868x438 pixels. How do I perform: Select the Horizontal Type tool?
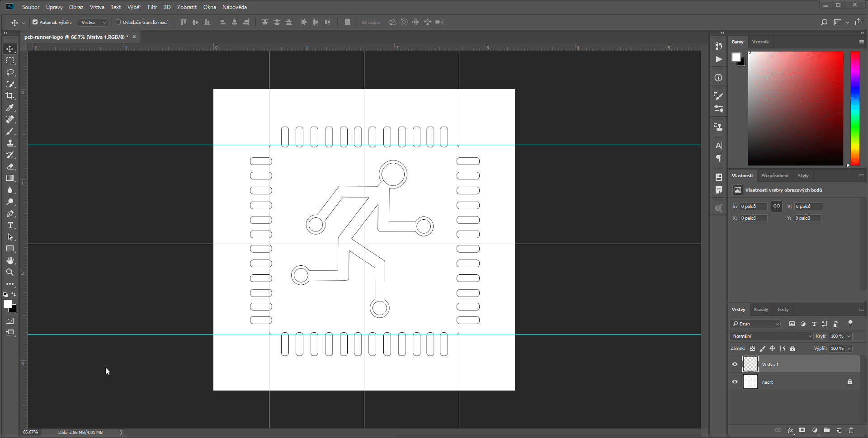[10, 226]
